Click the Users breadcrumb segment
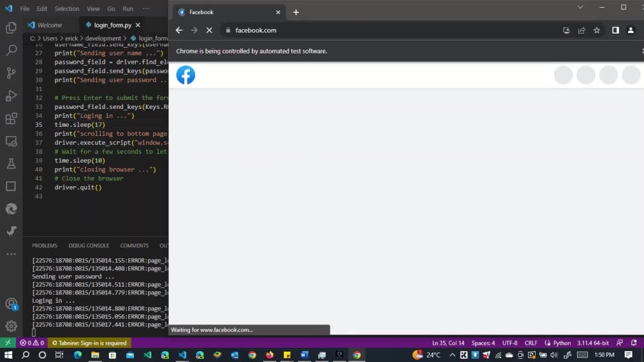644x362 pixels. pos(50,38)
